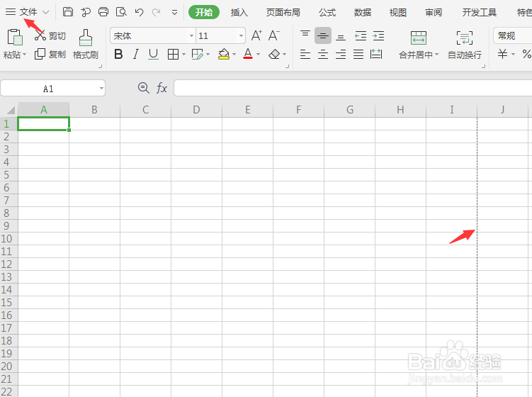Open print preview icon
The height and width of the screenshot is (397, 532).
coord(121,12)
